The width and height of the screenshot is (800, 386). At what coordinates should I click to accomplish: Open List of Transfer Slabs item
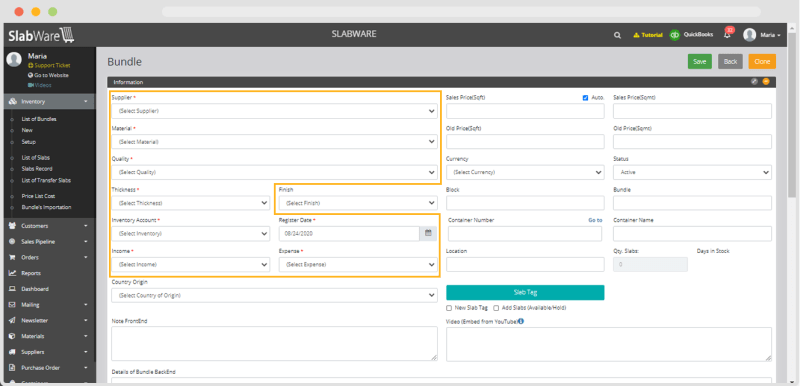(46, 181)
